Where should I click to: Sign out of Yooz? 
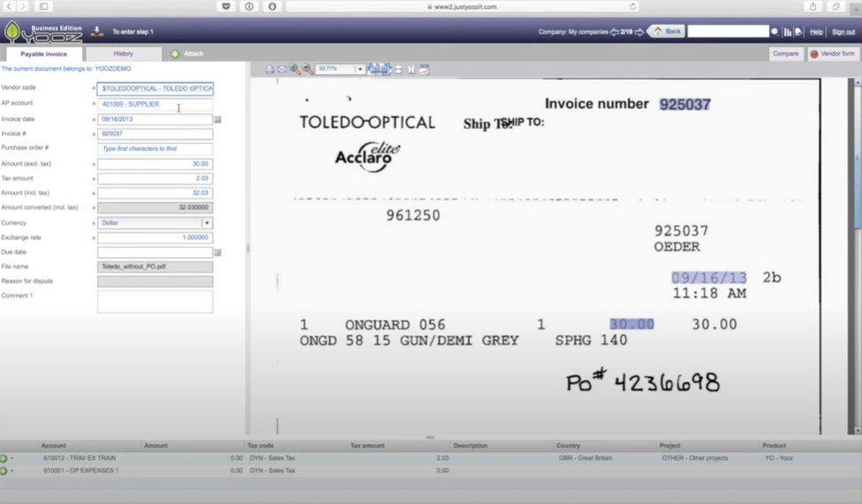(843, 32)
